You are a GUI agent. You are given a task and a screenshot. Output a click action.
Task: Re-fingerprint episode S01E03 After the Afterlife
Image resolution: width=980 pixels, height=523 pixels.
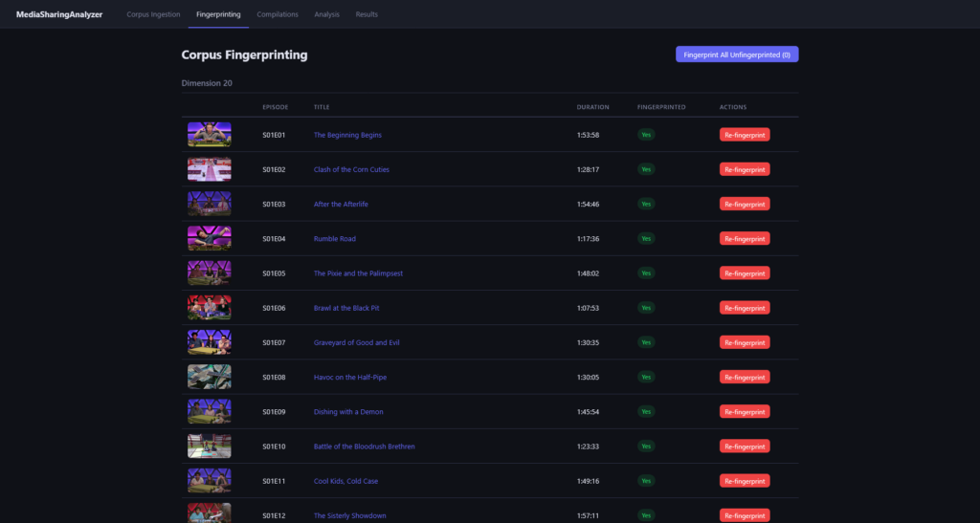(x=745, y=204)
